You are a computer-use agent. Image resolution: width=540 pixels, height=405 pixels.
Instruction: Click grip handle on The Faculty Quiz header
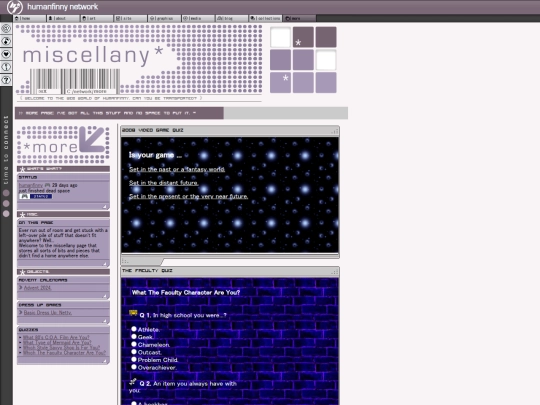334,272
